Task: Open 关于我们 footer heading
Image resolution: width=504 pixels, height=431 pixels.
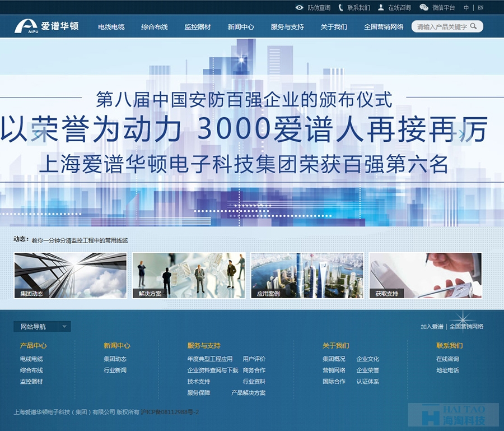Action: coord(335,345)
